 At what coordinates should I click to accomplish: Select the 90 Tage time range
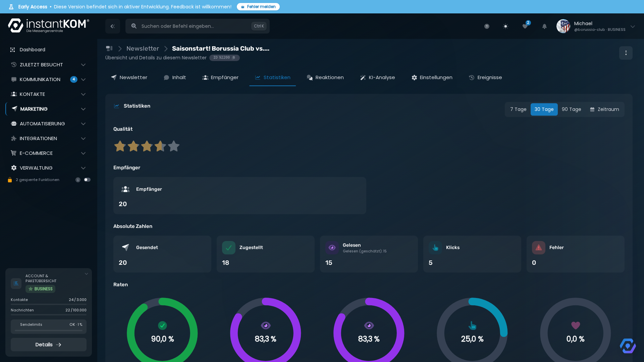(571, 109)
